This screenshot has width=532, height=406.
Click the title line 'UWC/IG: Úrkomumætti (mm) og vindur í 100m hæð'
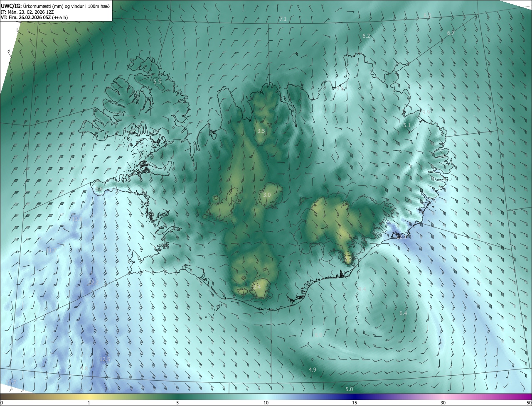pyautogui.click(x=55, y=6)
